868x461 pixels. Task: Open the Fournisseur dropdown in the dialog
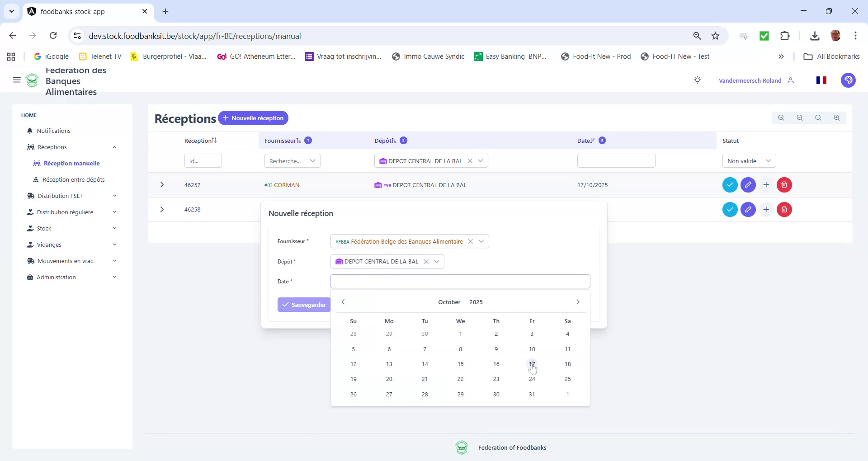click(x=481, y=241)
